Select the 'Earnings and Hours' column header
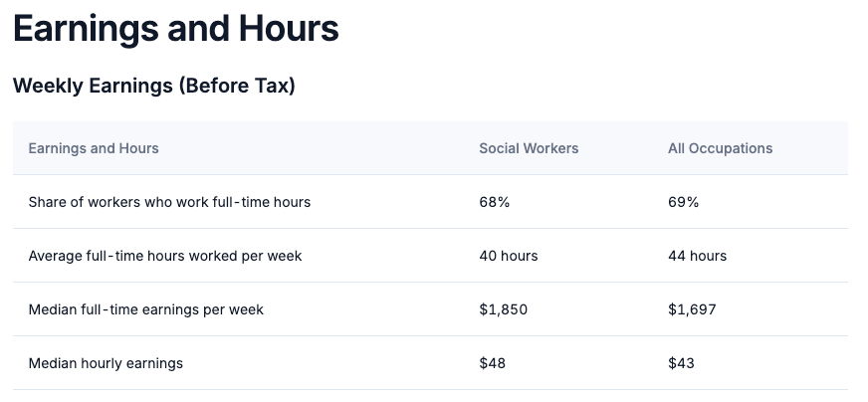 tap(94, 148)
